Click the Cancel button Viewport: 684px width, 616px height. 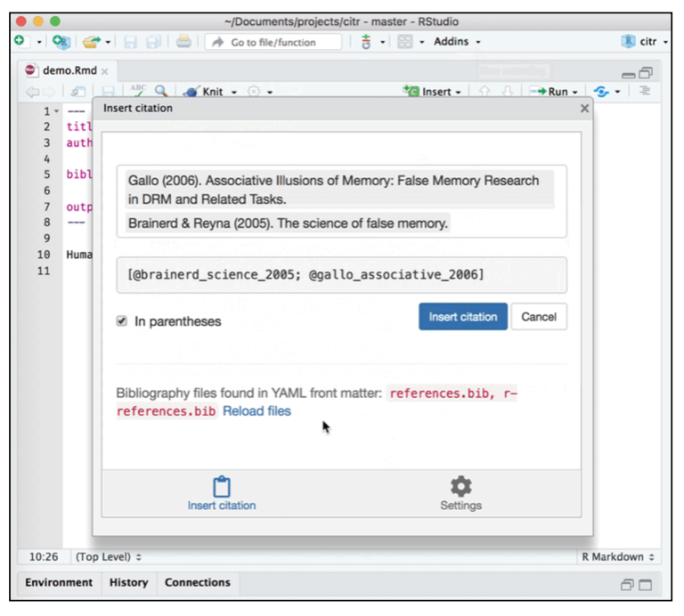tap(539, 317)
